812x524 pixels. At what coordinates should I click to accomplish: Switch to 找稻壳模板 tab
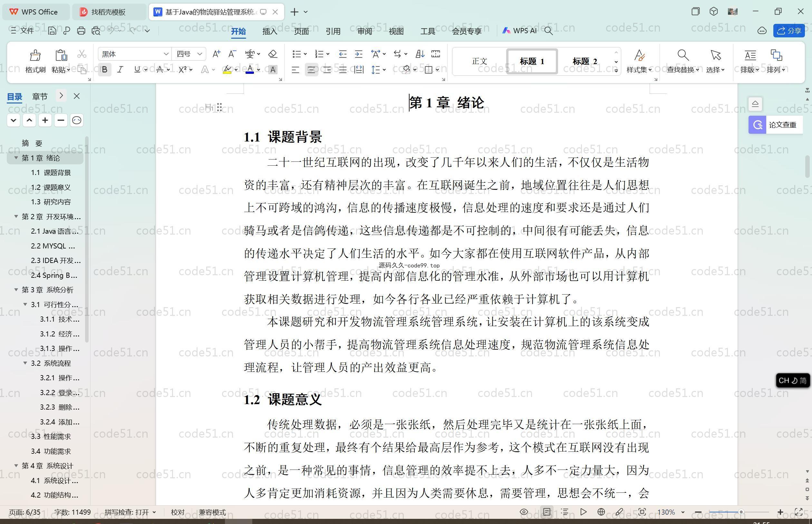[109, 12]
